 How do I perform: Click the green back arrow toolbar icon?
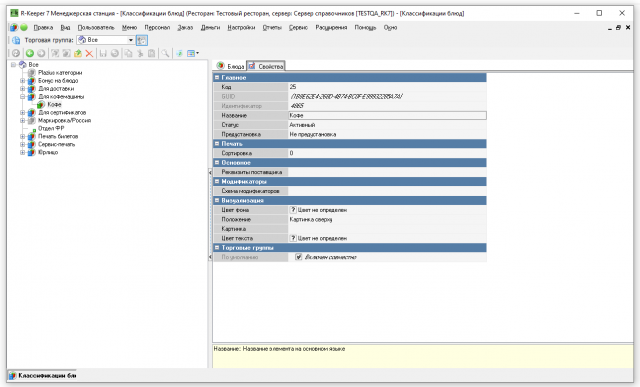(29, 53)
